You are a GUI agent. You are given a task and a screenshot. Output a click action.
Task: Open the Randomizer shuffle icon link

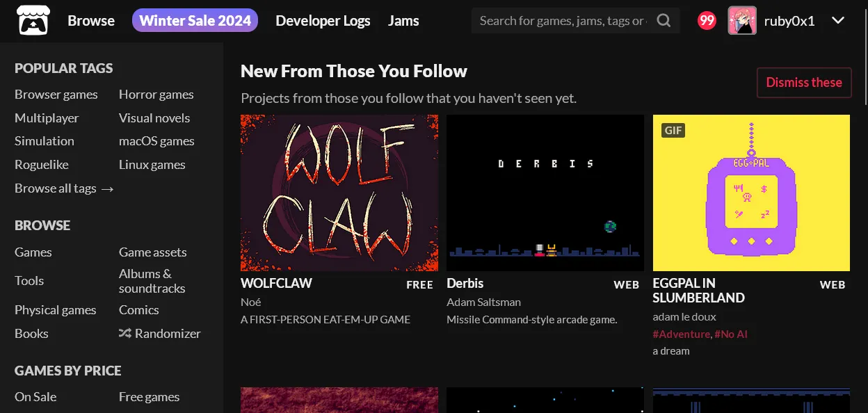(124, 334)
